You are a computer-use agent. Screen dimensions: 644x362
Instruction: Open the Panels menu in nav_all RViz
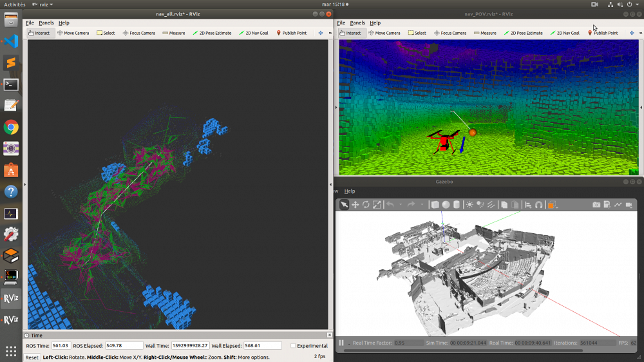coord(46,23)
